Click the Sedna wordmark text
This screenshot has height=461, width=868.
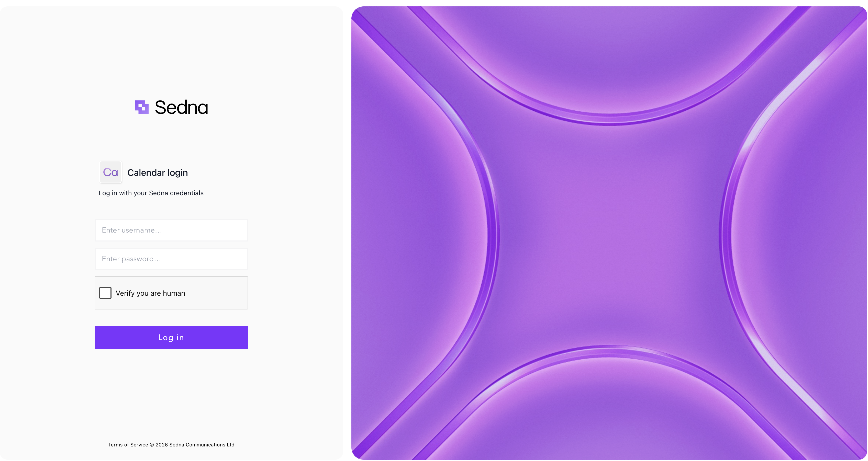tap(181, 107)
